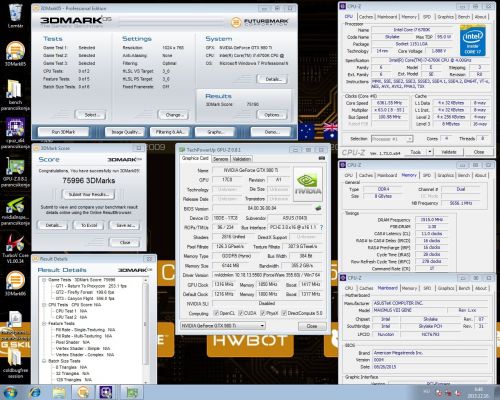Click the BIOS save chip icon in GPU-Z
500x400 pixels.
(318, 208)
